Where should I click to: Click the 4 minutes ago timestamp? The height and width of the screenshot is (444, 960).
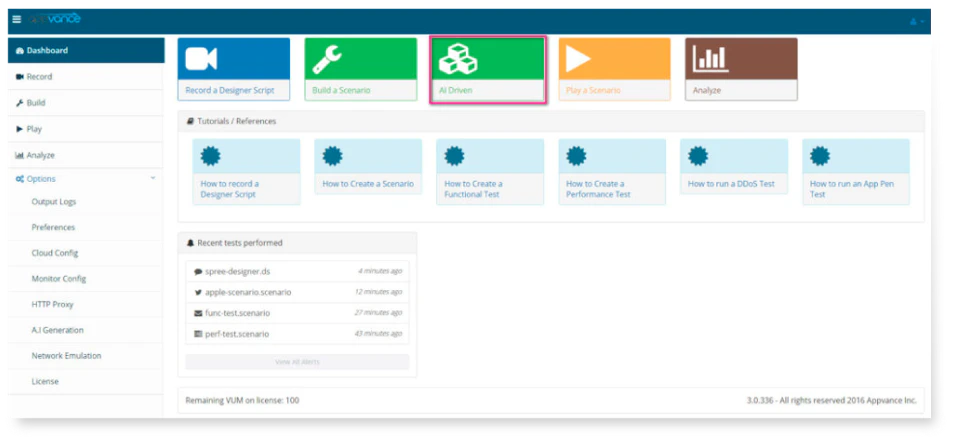click(380, 271)
